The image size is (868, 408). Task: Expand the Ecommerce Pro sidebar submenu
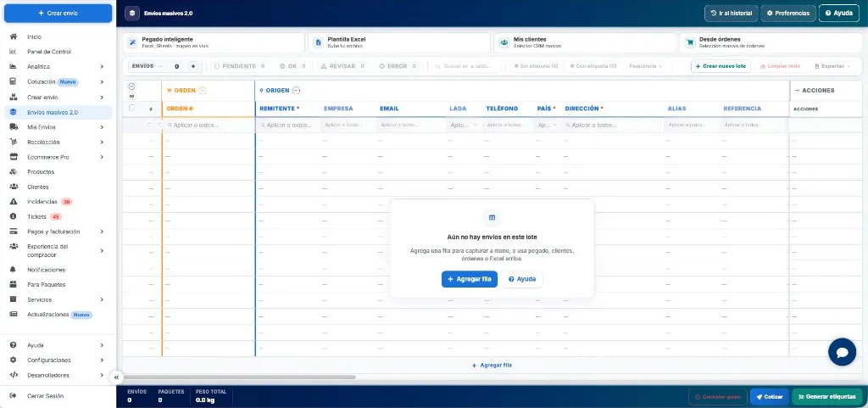click(102, 157)
